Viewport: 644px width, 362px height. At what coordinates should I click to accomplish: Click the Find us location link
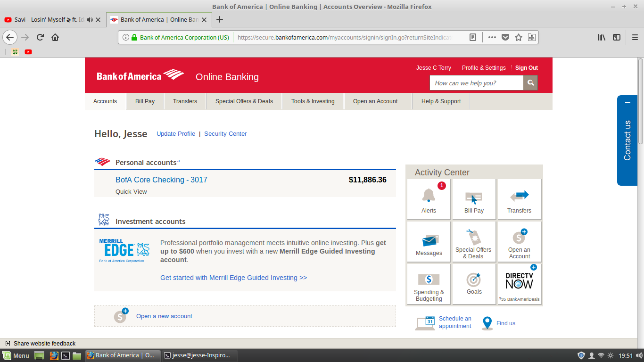pos(505,323)
